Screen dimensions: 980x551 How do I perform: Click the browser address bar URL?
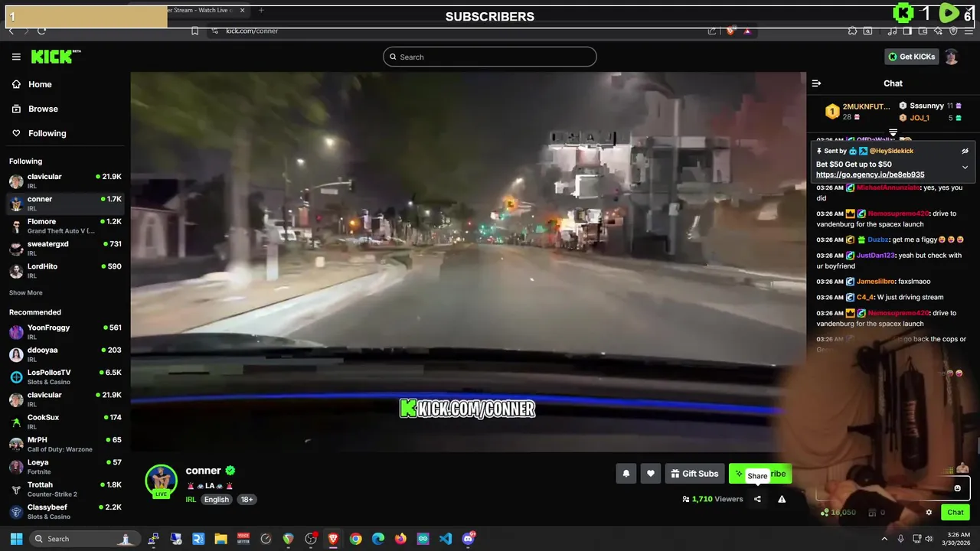(252, 31)
